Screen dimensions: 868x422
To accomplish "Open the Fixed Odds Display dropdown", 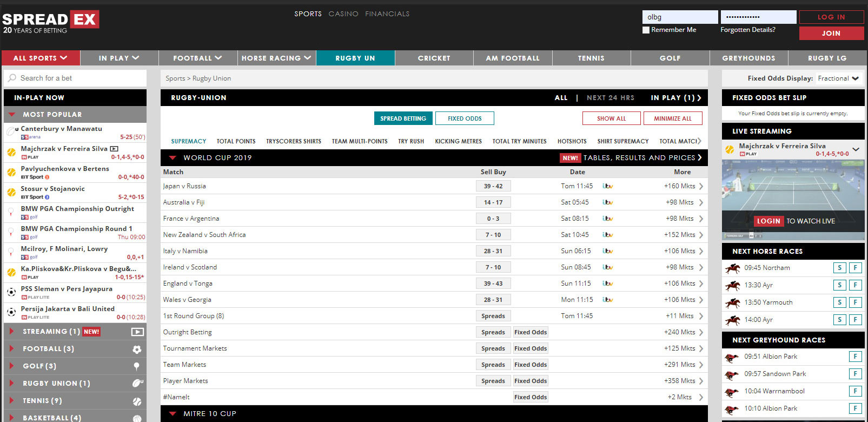I will point(838,78).
